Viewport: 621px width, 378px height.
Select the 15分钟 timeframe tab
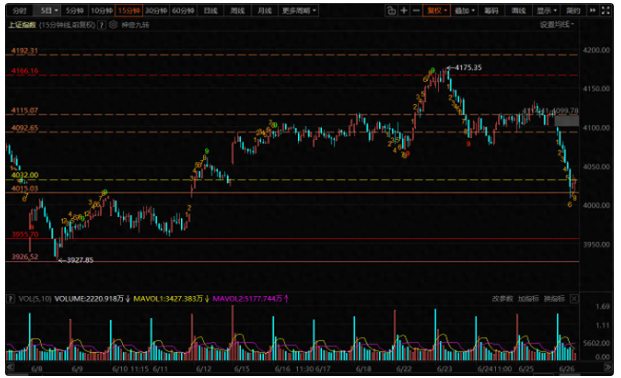129,11
